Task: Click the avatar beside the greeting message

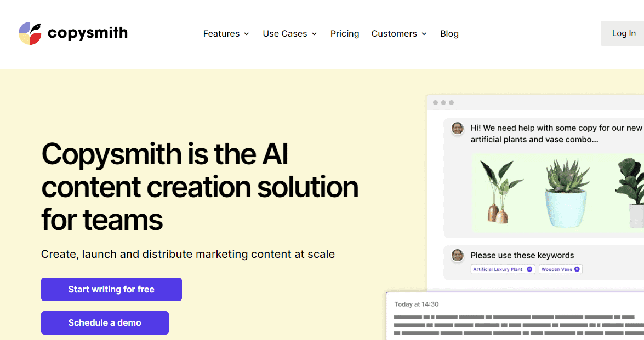Action: pos(457,128)
